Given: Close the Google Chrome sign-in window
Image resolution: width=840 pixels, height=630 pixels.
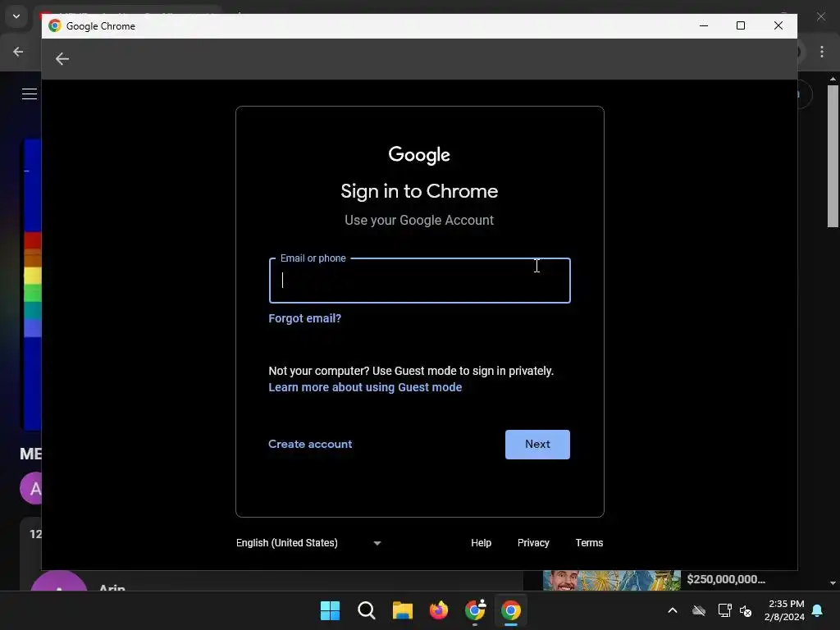Looking at the screenshot, I should coord(778,25).
